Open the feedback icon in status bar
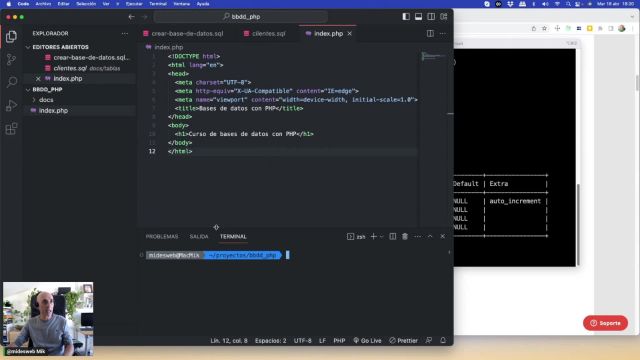 [429, 340]
